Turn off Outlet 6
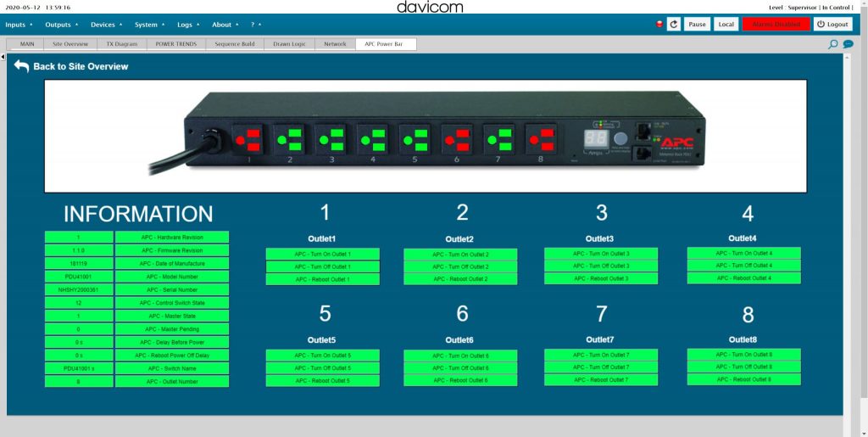868x437 pixels. (460, 368)
